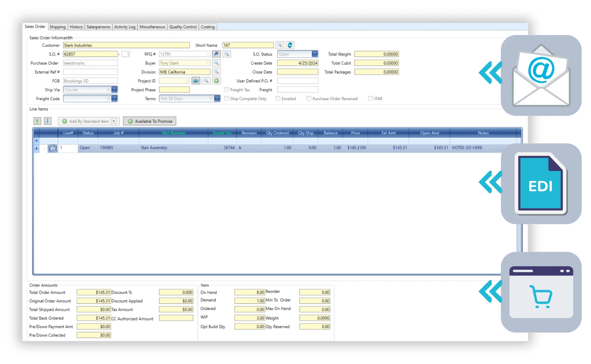Click the blue arrow icon beside RFQ #
591x364 pixels.
[216, 54]
